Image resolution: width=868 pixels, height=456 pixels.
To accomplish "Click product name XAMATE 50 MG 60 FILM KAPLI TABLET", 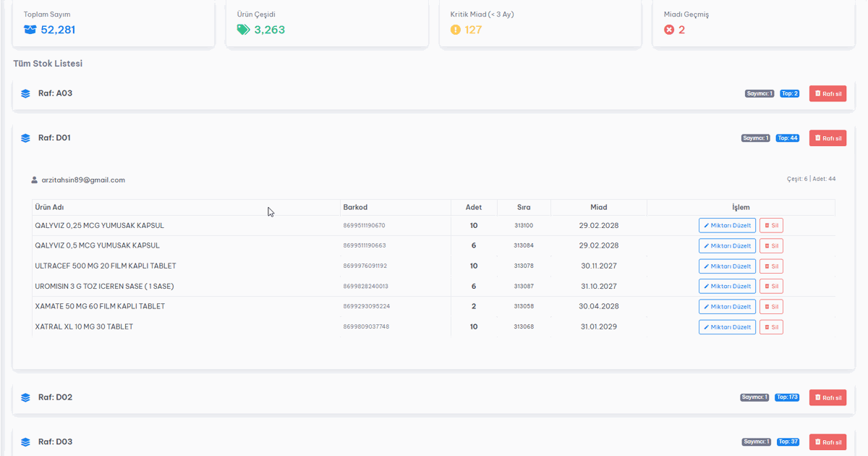I will (100, 306).
